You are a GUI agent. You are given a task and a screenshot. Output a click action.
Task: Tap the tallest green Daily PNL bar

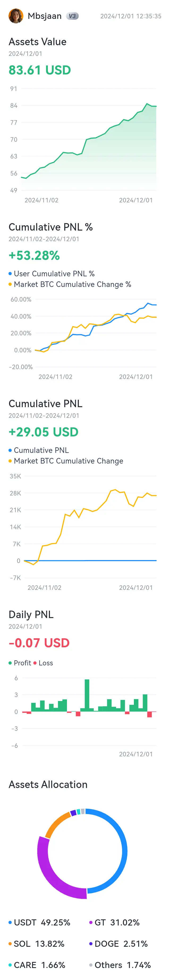[x=87, y=695]
